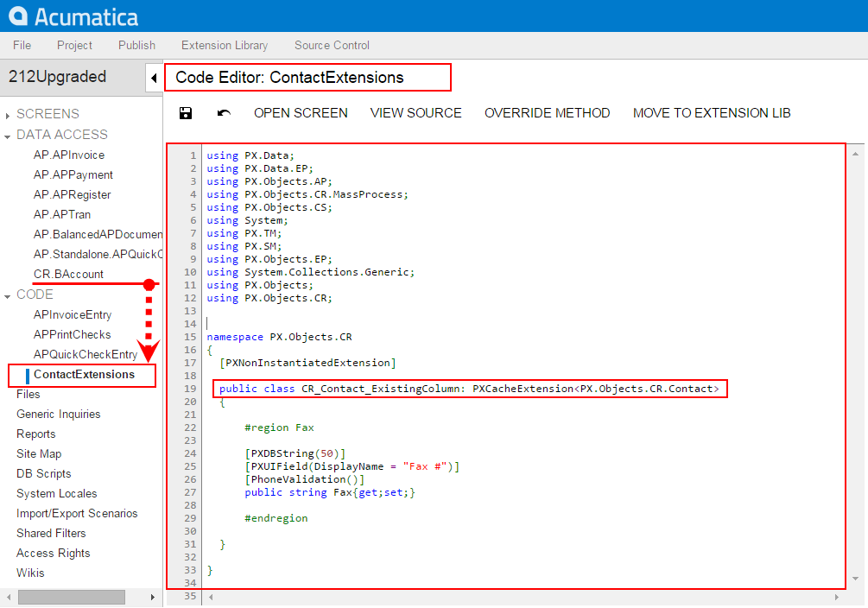Image resolution: width=868 pixels, height=608 pixels.
Task: Open the Publish menu
Action: (x=136, y=45)
